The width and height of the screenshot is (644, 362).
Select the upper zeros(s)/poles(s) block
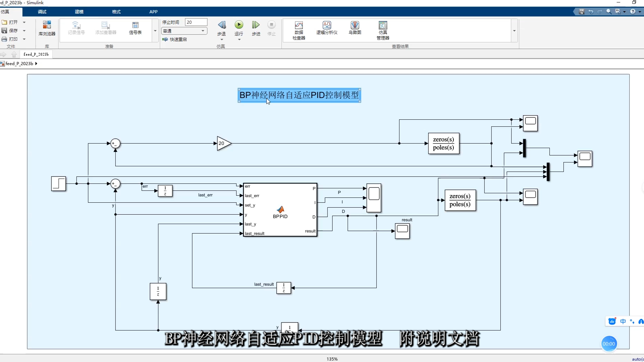coord(444,143)
